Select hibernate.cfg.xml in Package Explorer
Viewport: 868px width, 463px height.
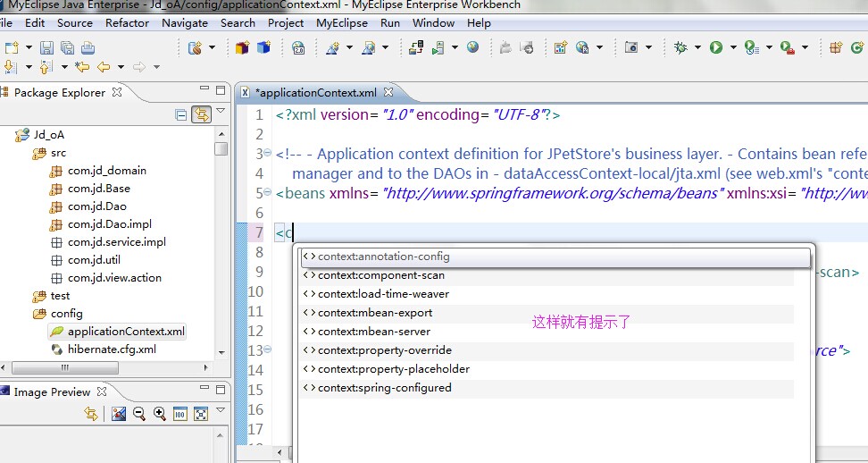(x=112, y=349)
